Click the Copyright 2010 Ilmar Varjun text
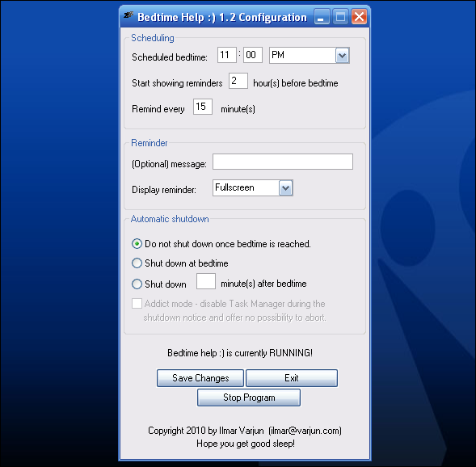The width and height of the screenshot is (476, 467). (245, 431)
